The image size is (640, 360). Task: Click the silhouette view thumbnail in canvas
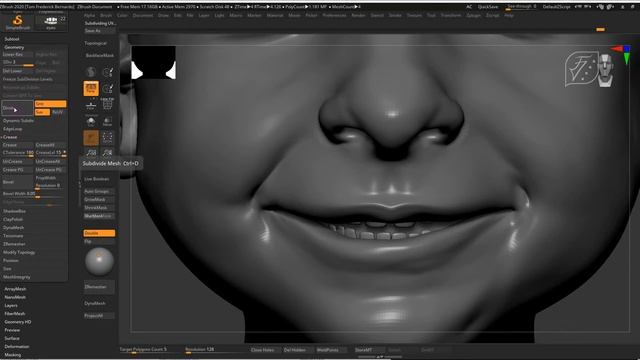153,62
